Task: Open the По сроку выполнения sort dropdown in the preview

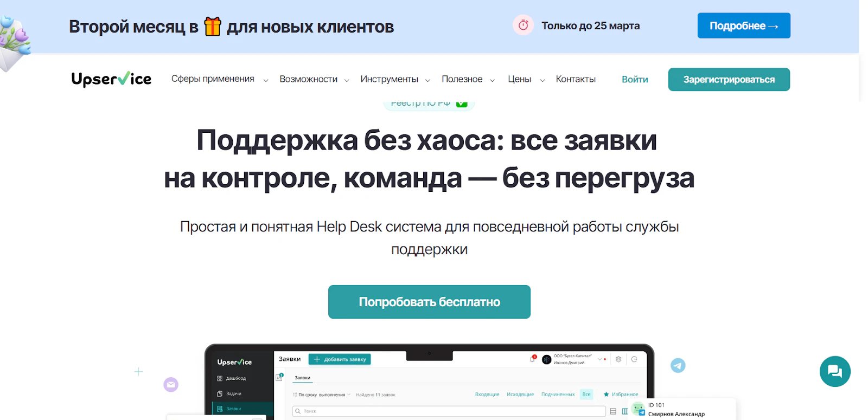Action: (x=322, y=395)
